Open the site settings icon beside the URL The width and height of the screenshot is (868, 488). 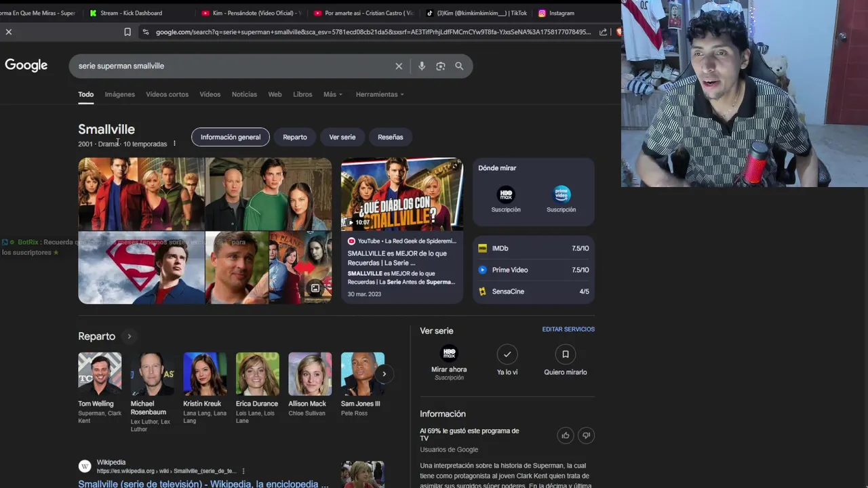click(145, 32)
